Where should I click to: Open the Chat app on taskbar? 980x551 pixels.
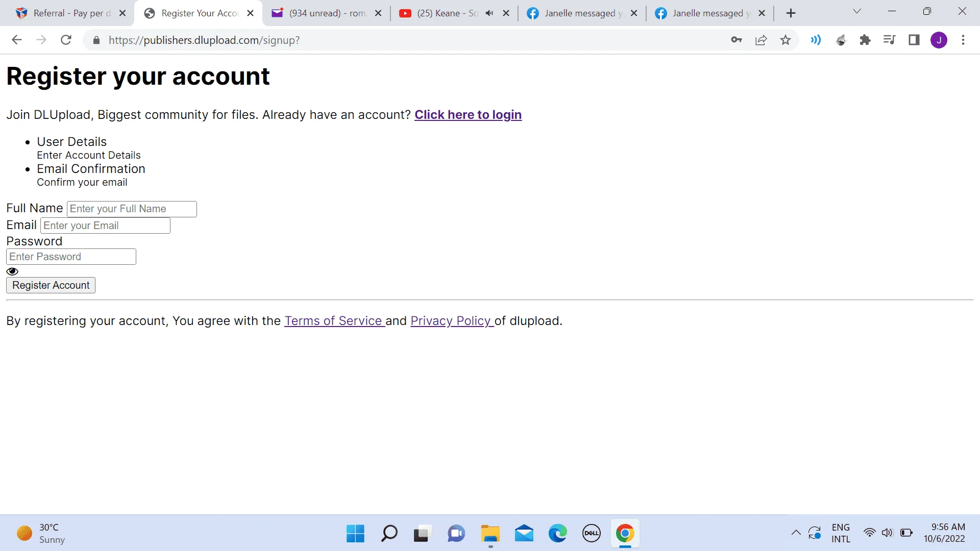[456, 534]
